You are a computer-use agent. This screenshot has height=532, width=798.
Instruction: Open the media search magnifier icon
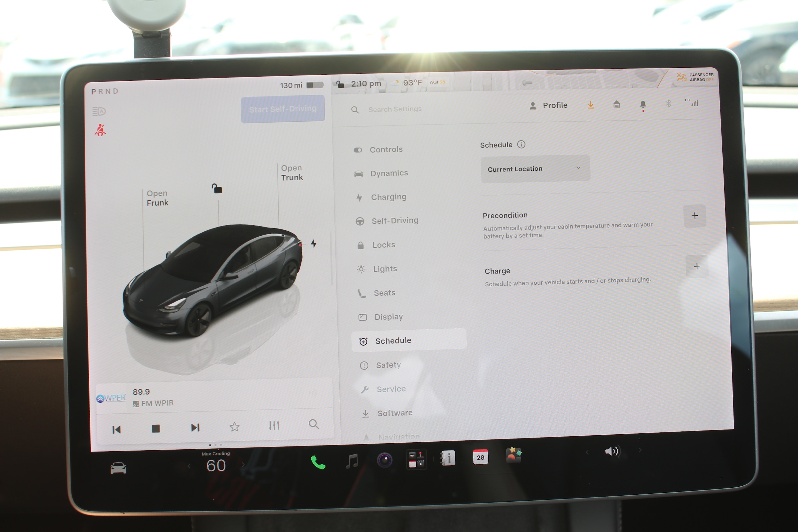[x=313, y=424]
